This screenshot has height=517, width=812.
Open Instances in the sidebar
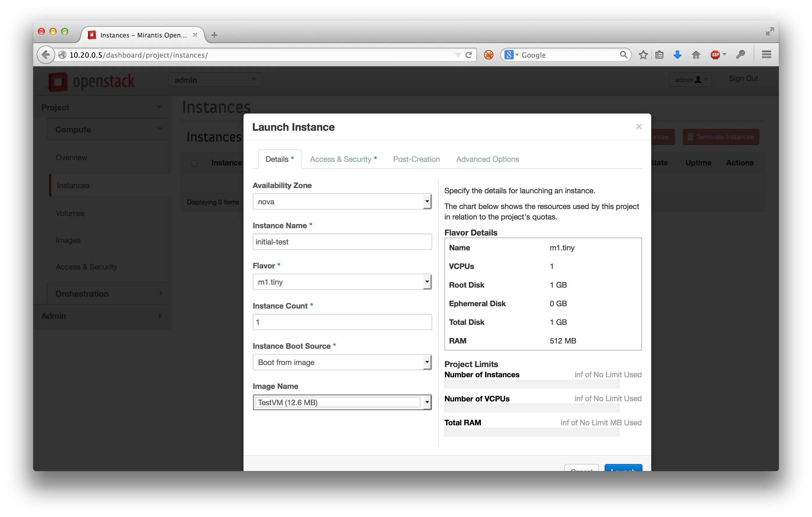[x=73, y=185]
